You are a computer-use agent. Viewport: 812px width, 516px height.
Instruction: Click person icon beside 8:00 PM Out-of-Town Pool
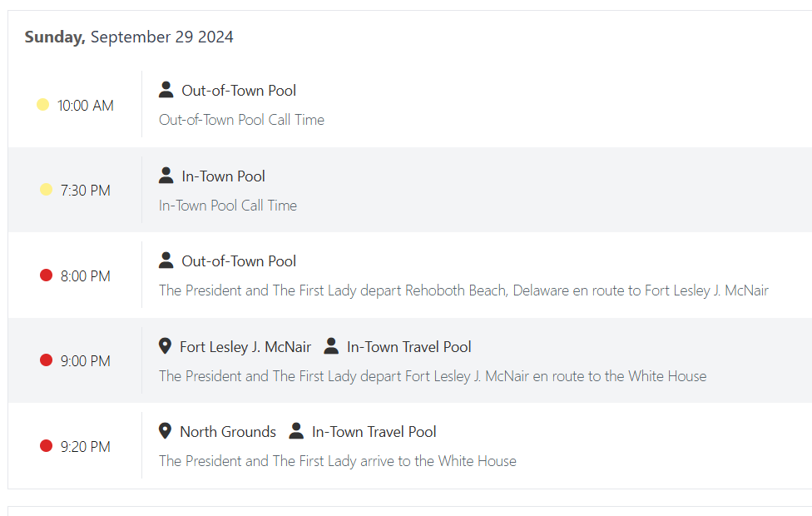click(166, 260)
